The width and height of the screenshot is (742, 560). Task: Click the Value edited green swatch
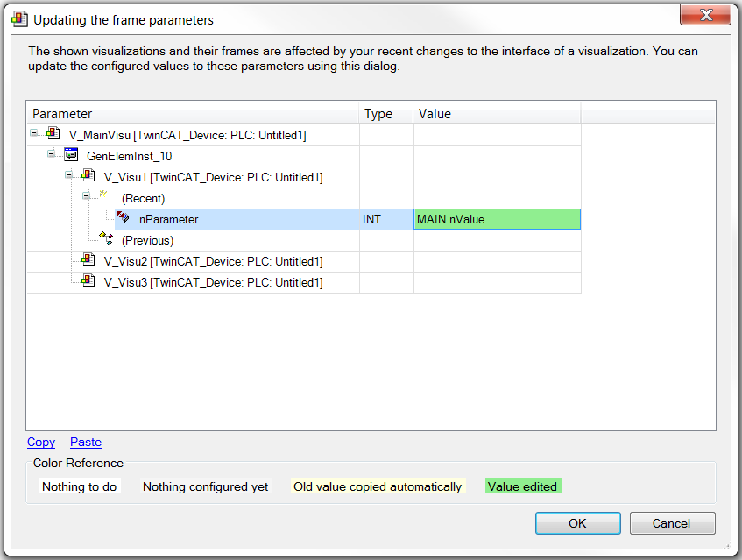(x=523, y=486)
